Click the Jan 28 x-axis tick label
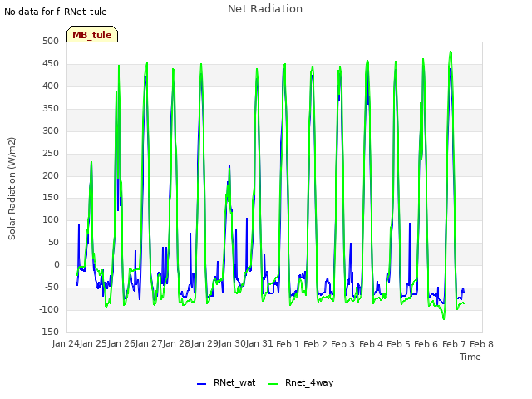Screen dimensions: 532x399 (x=176, y=344)
